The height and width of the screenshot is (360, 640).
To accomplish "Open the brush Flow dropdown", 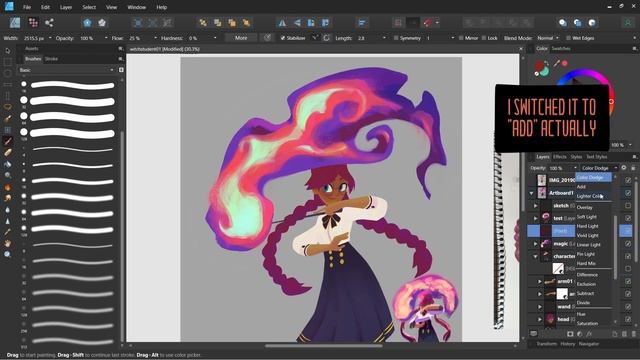I will 155,38.
